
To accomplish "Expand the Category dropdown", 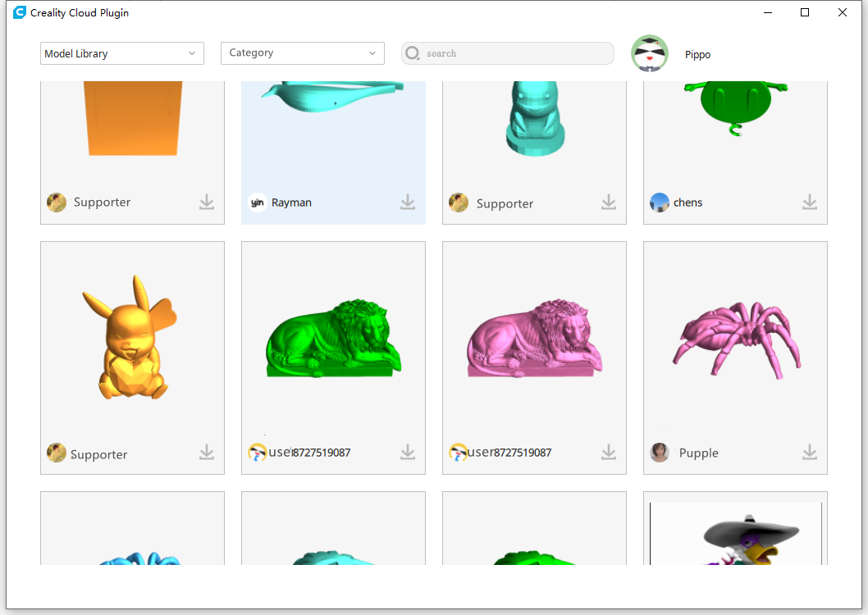I will click(302, 53).
